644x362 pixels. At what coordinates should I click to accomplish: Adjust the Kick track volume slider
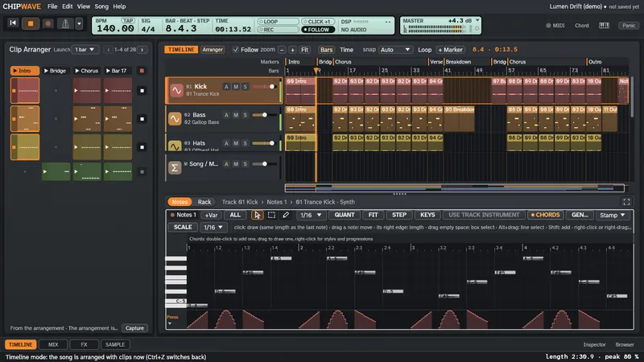[x=264, y=87]
